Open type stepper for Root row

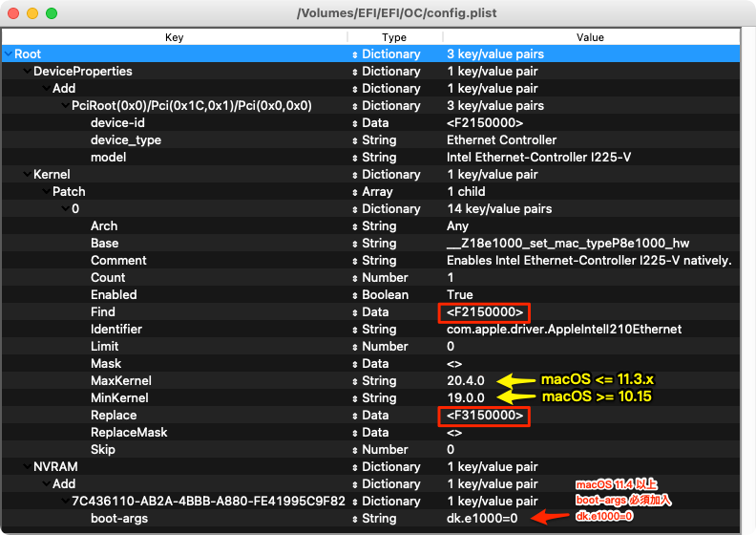point(355,54)
